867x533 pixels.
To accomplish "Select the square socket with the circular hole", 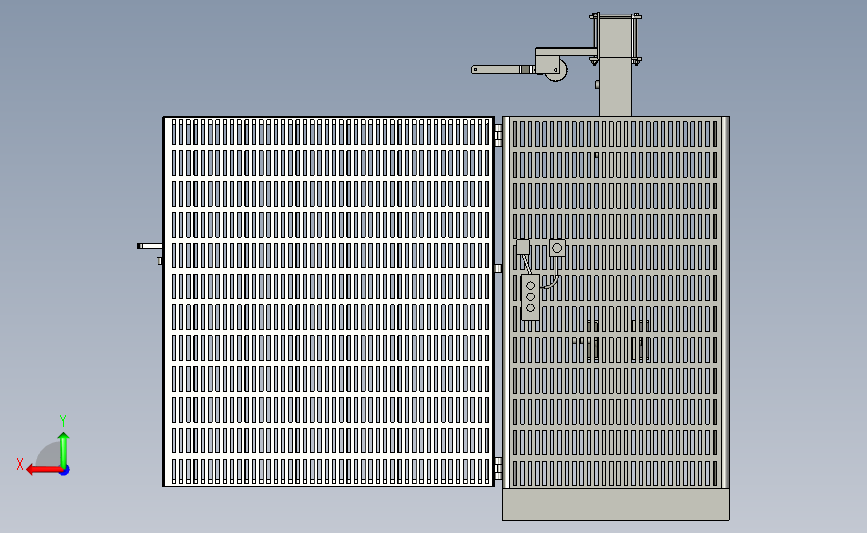I will pyautogui.click(x=557, y=248).
